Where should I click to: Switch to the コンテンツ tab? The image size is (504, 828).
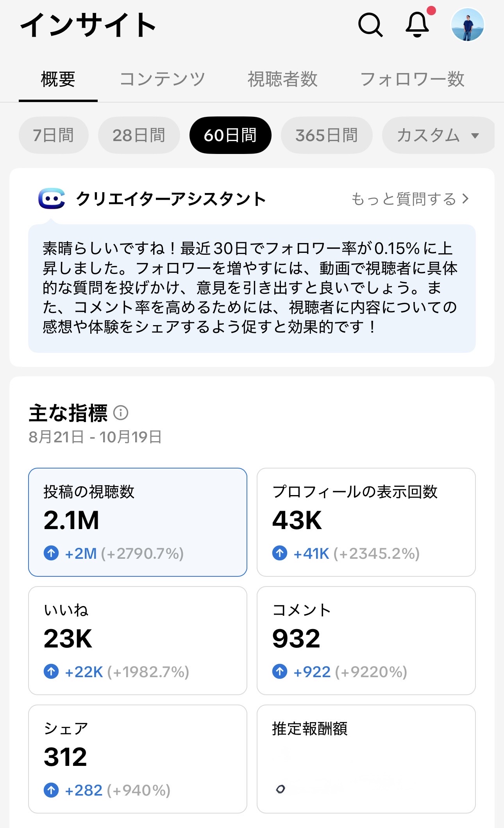point(162,79)
